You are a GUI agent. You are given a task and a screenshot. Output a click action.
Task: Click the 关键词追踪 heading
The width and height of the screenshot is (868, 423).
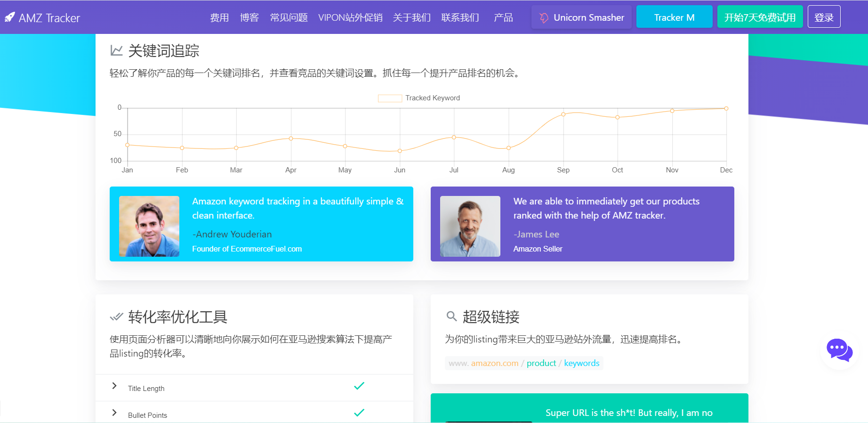click(164, 50)
